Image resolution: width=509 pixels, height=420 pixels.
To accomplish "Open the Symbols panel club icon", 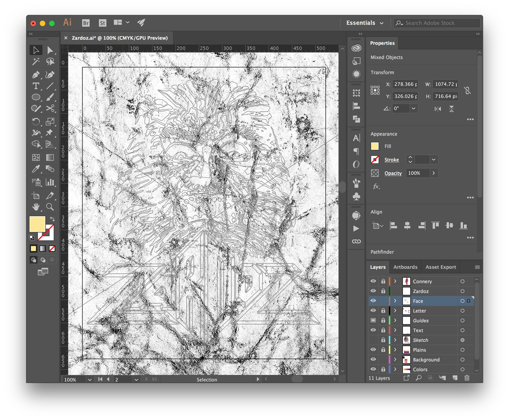I will (357, 196).
